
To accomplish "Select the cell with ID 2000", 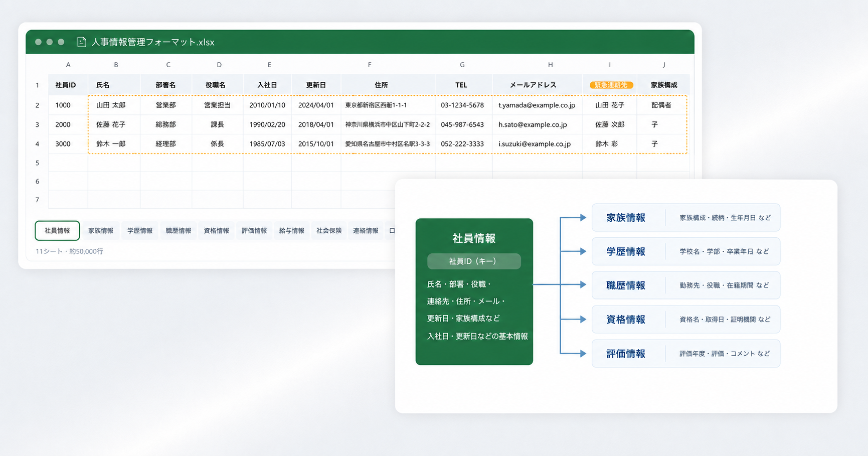I will pyautogui.click(x=68, y=124).
